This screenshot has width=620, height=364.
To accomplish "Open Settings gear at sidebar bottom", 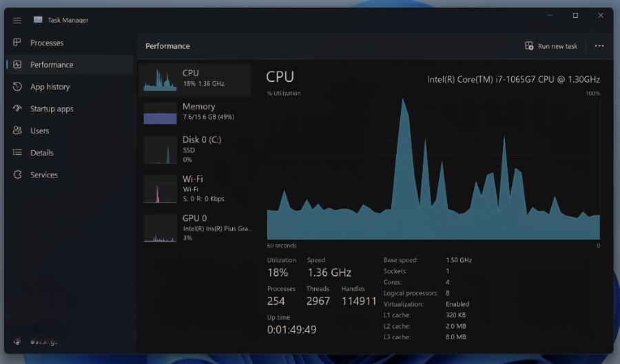I will [17, 341].
